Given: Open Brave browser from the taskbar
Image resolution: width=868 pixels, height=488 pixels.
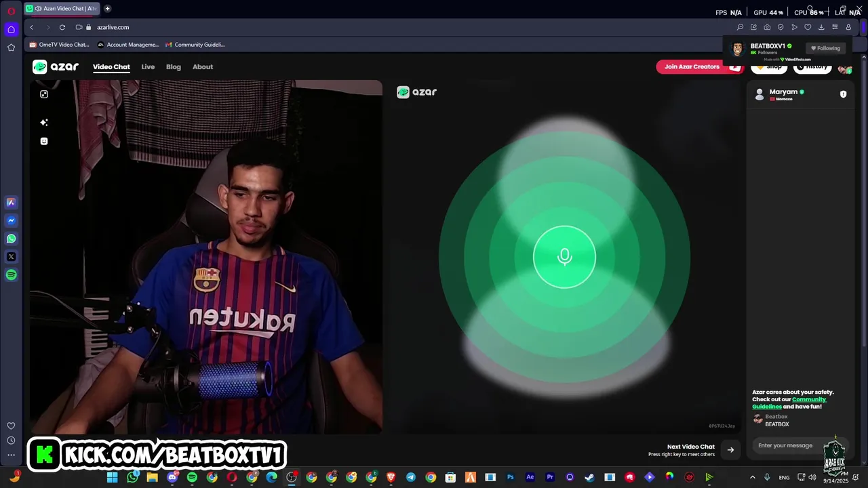Looking at the screenshot, I should 391,477.
